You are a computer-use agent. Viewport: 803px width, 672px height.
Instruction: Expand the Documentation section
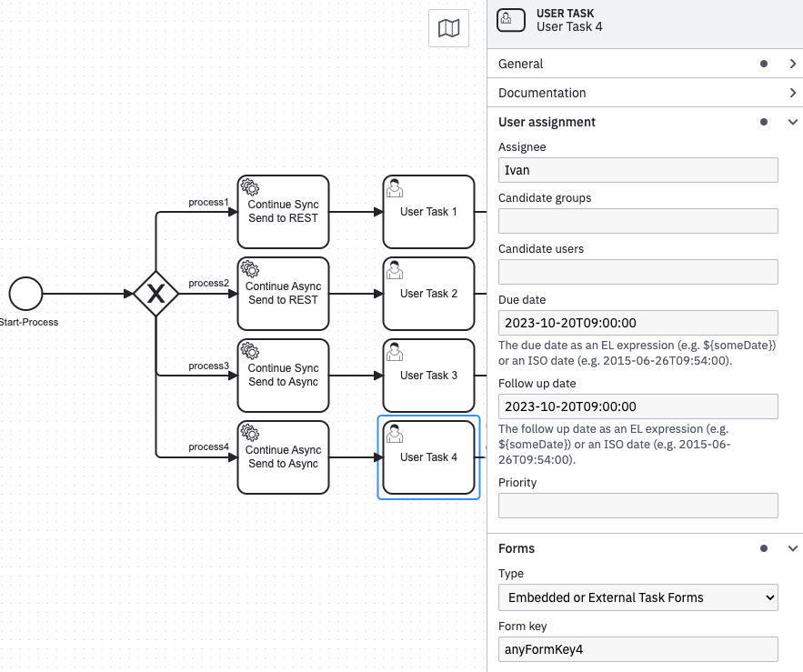click(793, 93)
